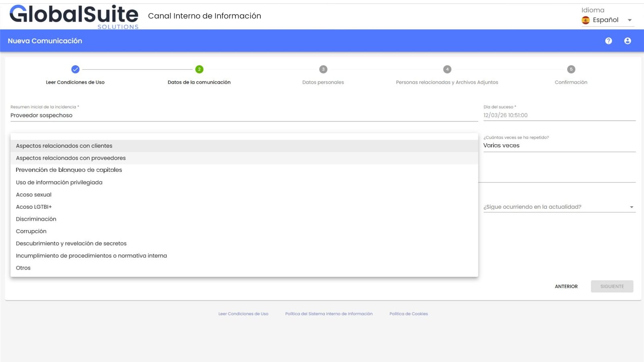Image resolution: width=644 pixels, height=362 pixels.
Task: Click the completed step checkmark circle
Action: click(x=75, y=69)
